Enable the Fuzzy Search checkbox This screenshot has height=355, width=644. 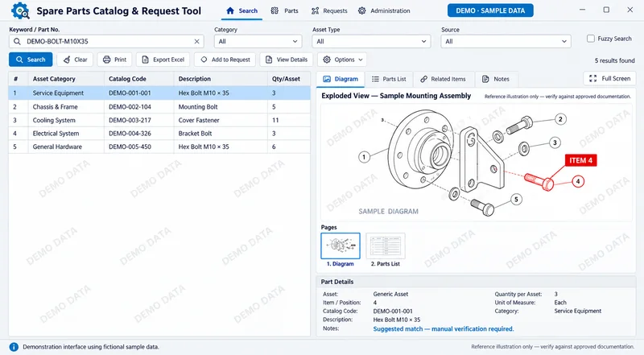(x=591, y=39)
